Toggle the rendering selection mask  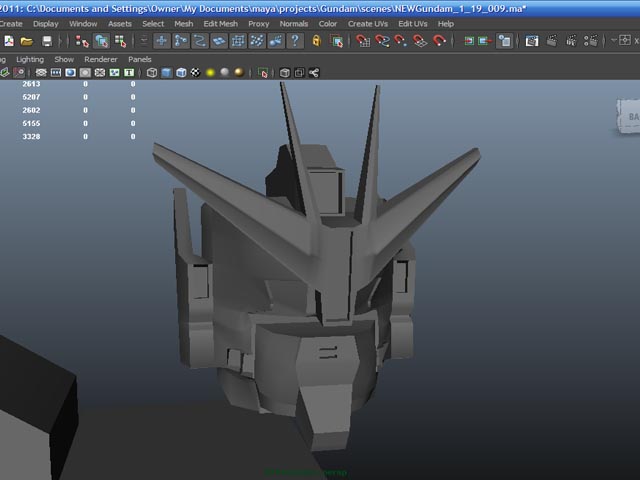[x=276, y=41]
